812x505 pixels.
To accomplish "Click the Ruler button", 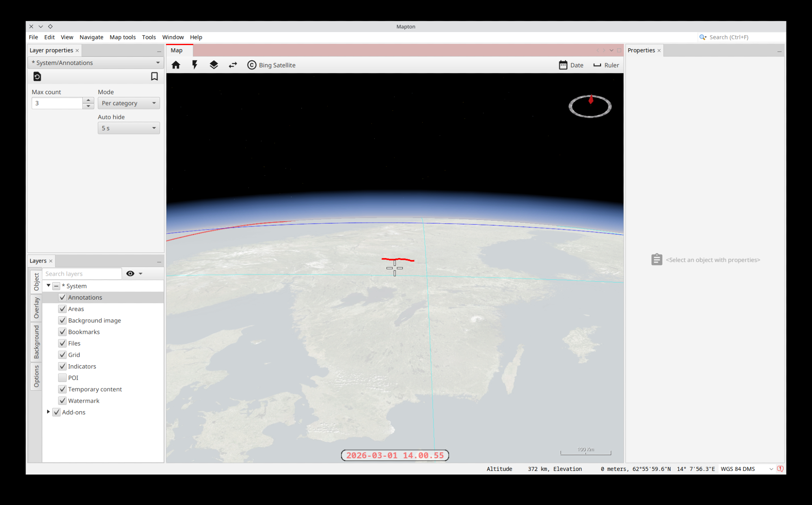I will 606,65.
